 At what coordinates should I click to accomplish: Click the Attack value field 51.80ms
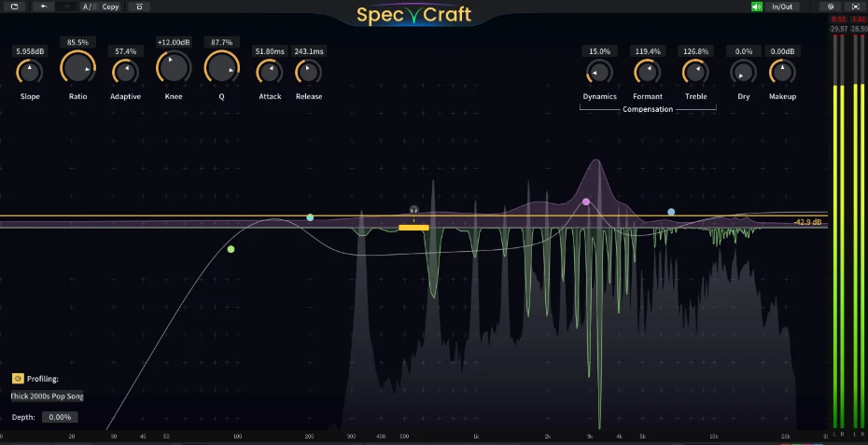(270, 51)
